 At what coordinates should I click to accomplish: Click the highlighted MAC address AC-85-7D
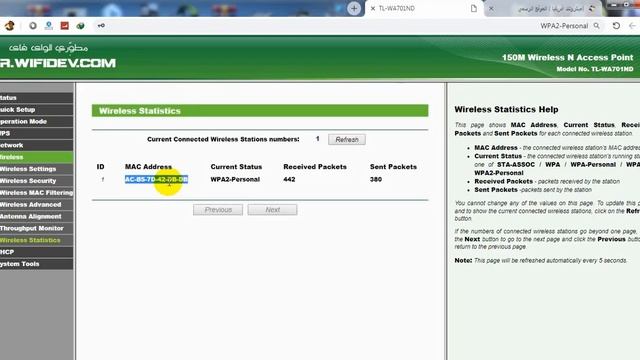click(156, 179)
